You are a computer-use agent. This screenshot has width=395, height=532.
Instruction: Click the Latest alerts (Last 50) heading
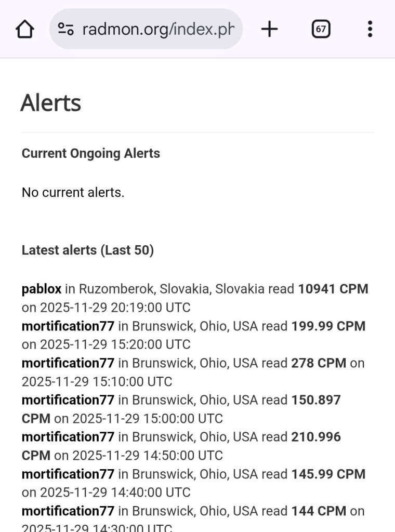pyautogui.click(x=88, y=250)
